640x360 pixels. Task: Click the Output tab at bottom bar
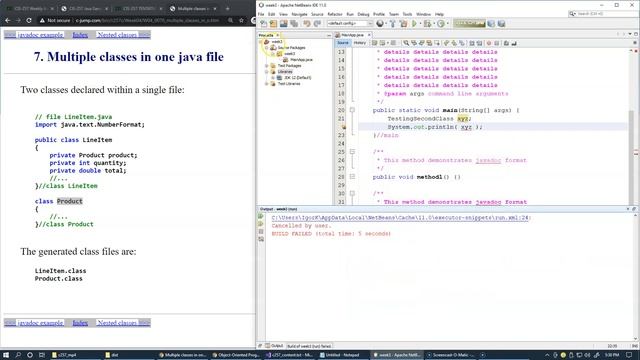point(274,346)
